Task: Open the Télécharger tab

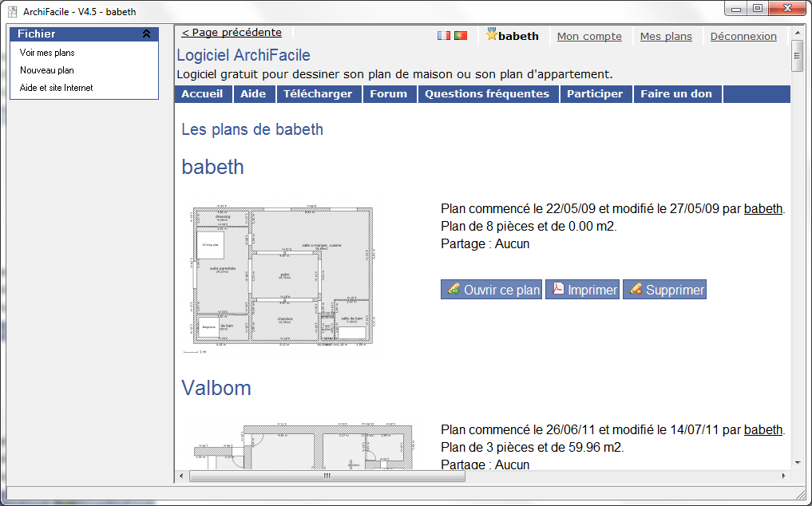Action: coord(318,93)
